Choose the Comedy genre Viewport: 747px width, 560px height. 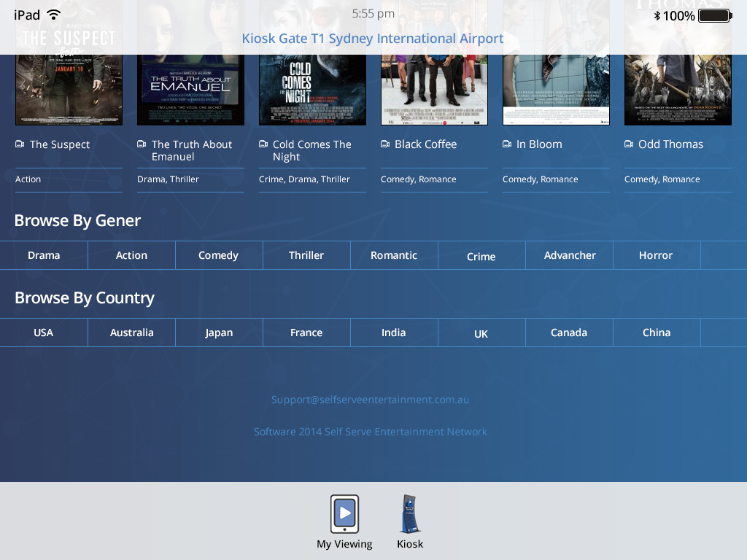click(219, 255)
